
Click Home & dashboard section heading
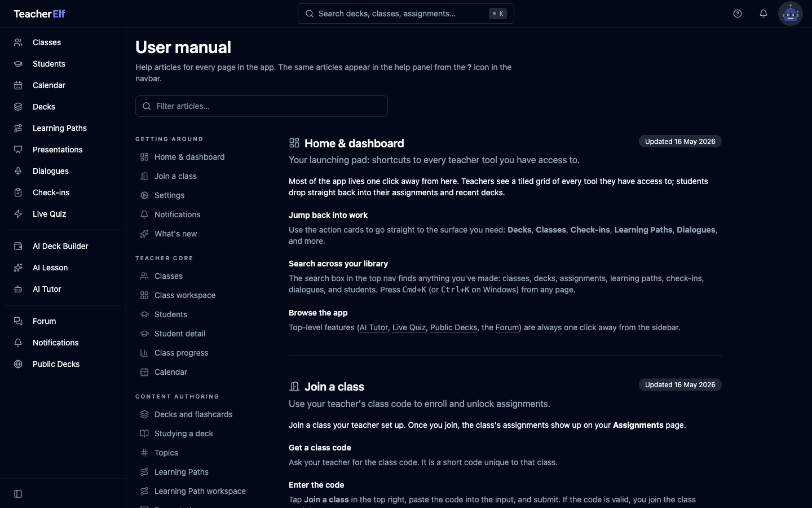tap(354, 143)
